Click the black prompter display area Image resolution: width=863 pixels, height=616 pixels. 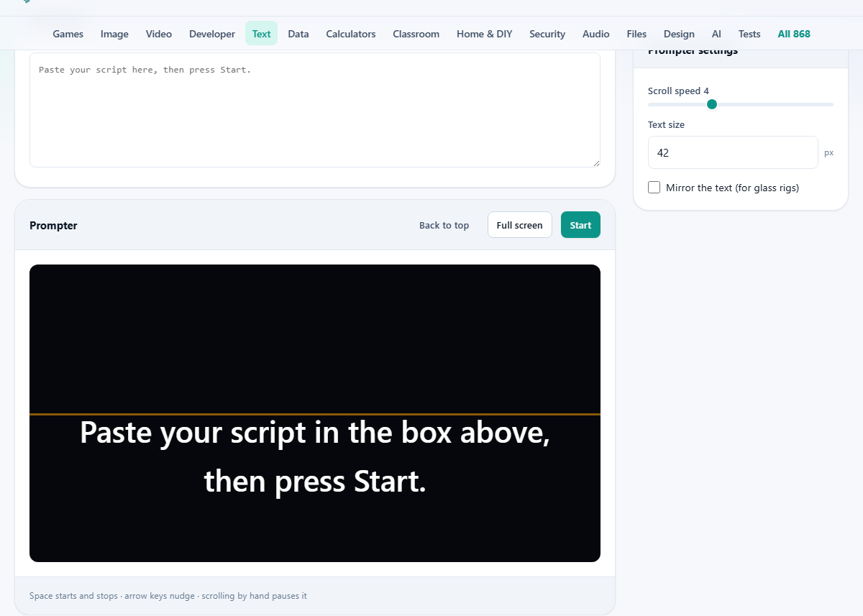pos(315,413)
